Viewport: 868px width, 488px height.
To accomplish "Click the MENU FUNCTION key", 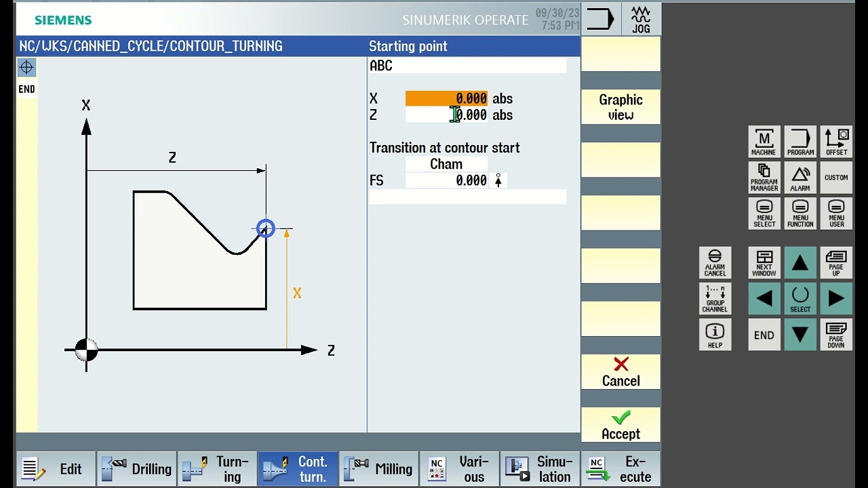I will 800,213.
